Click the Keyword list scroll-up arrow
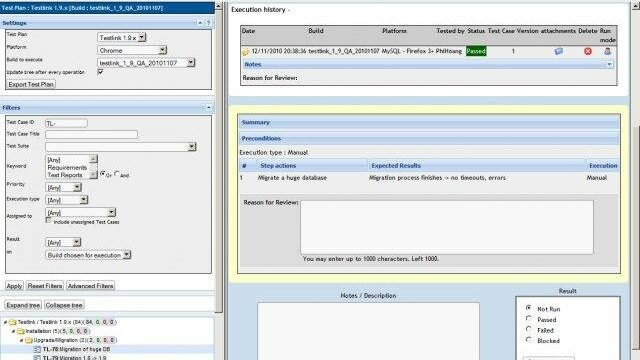 click(93, 159)
